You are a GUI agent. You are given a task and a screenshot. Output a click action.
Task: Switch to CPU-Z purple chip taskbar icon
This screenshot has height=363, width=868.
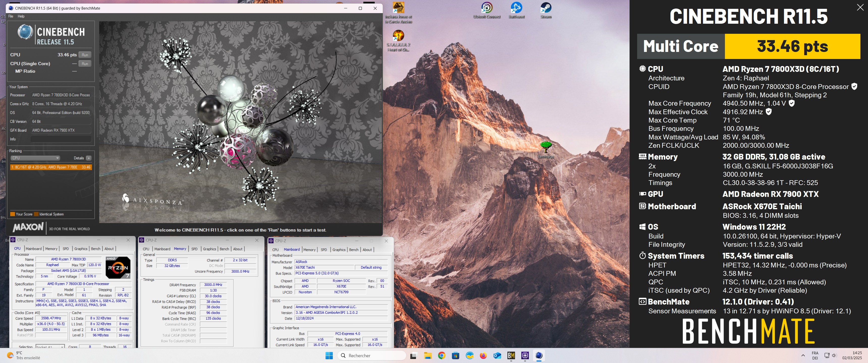click(x=525, y=355)
